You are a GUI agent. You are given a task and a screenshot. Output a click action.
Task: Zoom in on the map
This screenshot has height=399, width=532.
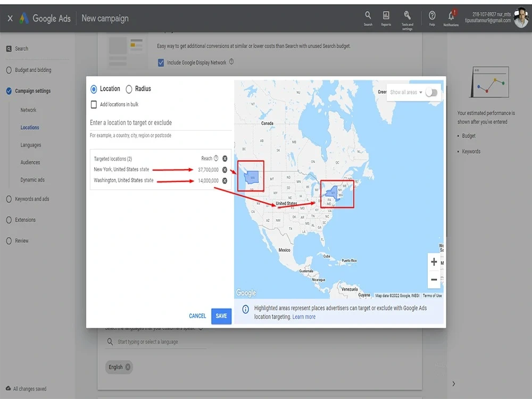[434, 262]
